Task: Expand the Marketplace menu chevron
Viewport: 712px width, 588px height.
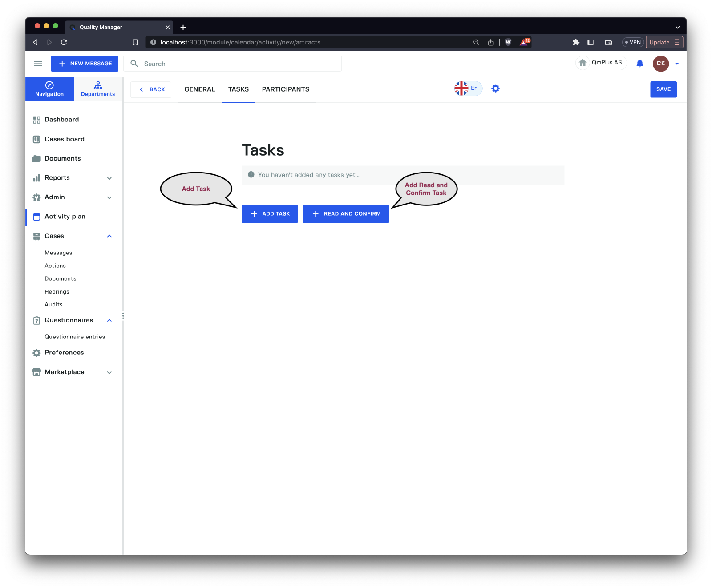Action: coord(109,373)
